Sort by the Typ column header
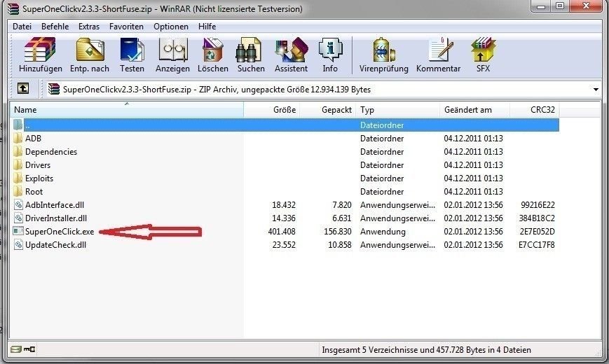This screenshot has width=609, height=364. (x=398, y=109)
